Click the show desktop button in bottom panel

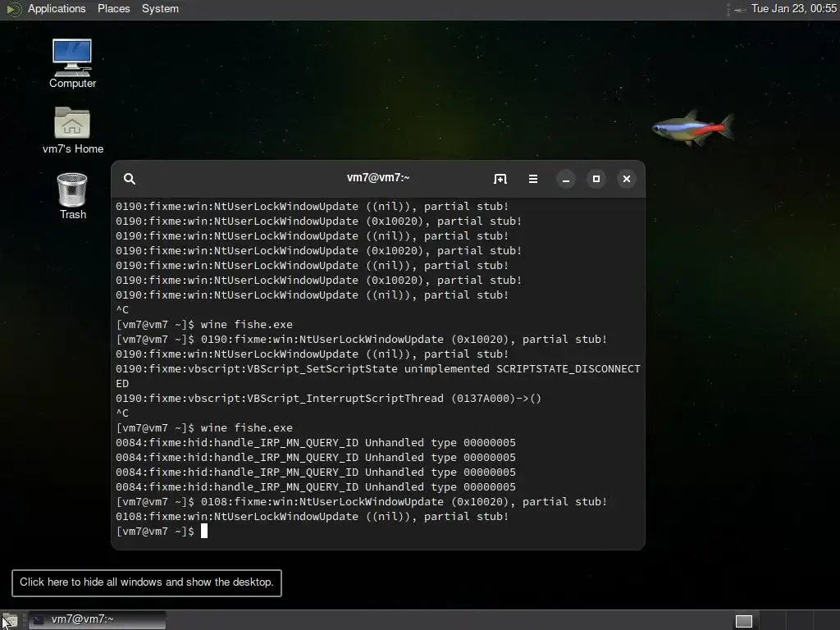point(10,620)
